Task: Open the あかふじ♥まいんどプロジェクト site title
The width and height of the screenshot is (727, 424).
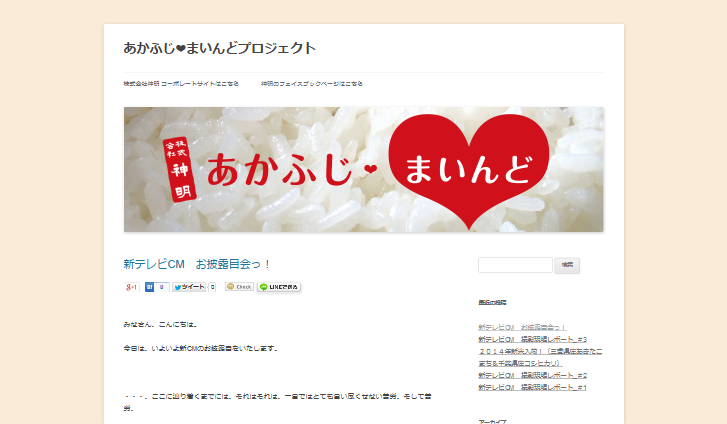Action: [219, 48]
